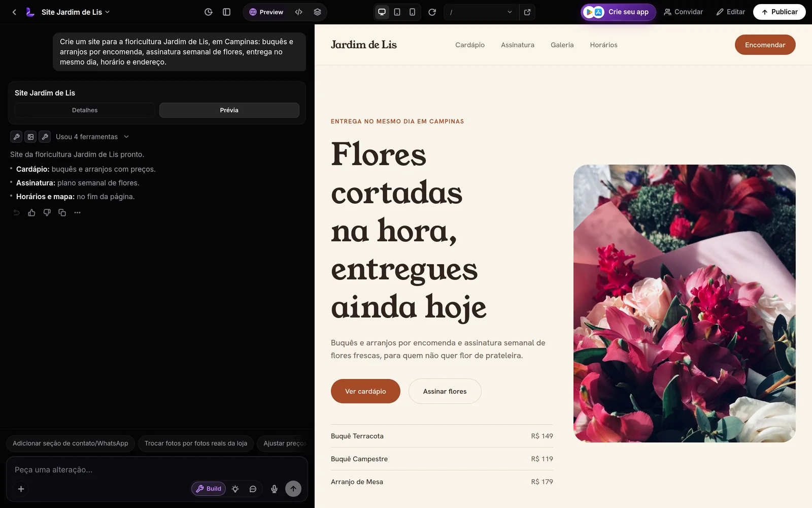The image size is (812, 508).
Task: Click the Ver cardápio button
Action: click(x=365, y=391)
